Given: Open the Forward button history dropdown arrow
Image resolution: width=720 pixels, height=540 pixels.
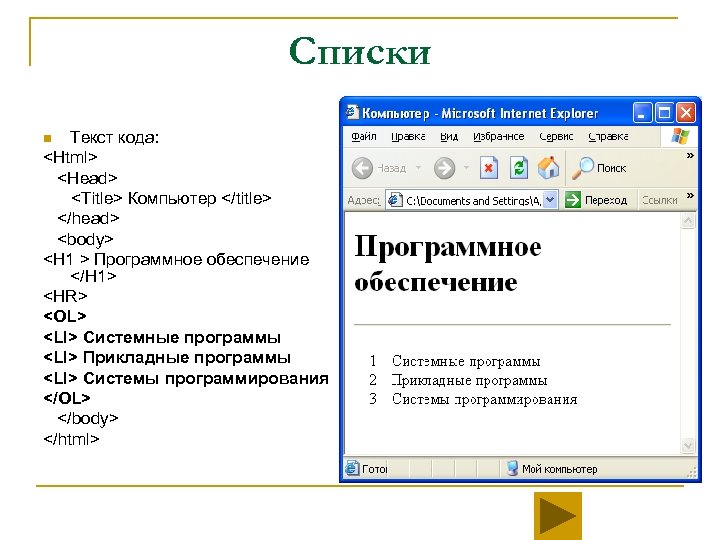Looking at the screenshot, I should (x=467, y=168).
